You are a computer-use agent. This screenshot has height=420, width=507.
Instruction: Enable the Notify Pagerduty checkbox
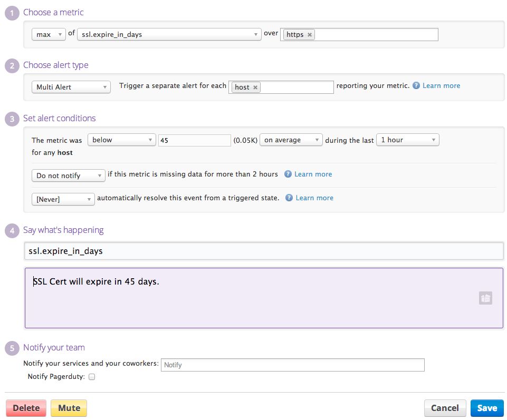(x=92, y=377)
